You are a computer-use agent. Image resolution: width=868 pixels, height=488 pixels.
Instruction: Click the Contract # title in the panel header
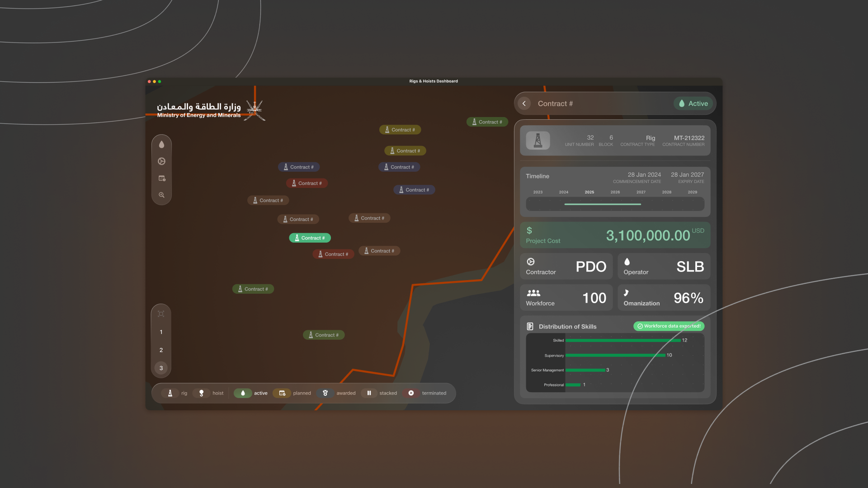[555, 103]
